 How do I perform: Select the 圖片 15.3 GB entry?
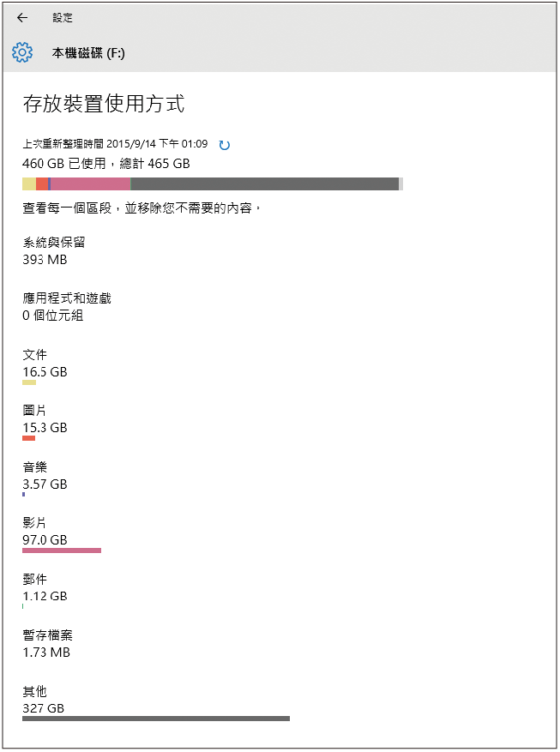(45, 419)
